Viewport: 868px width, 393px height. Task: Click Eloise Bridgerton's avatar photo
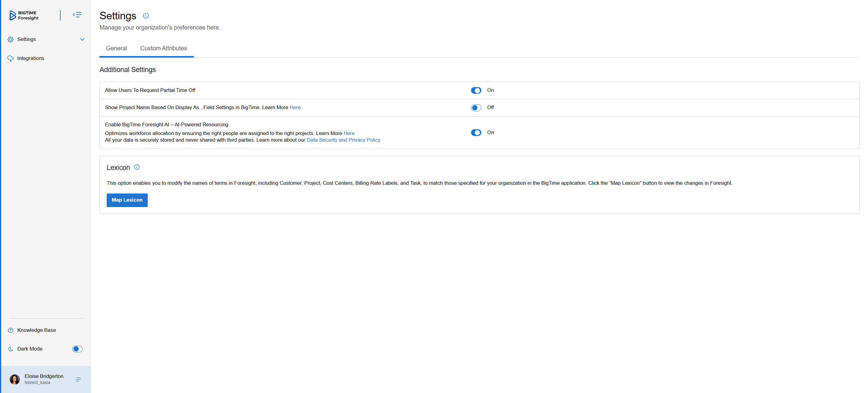pos(15,379)
